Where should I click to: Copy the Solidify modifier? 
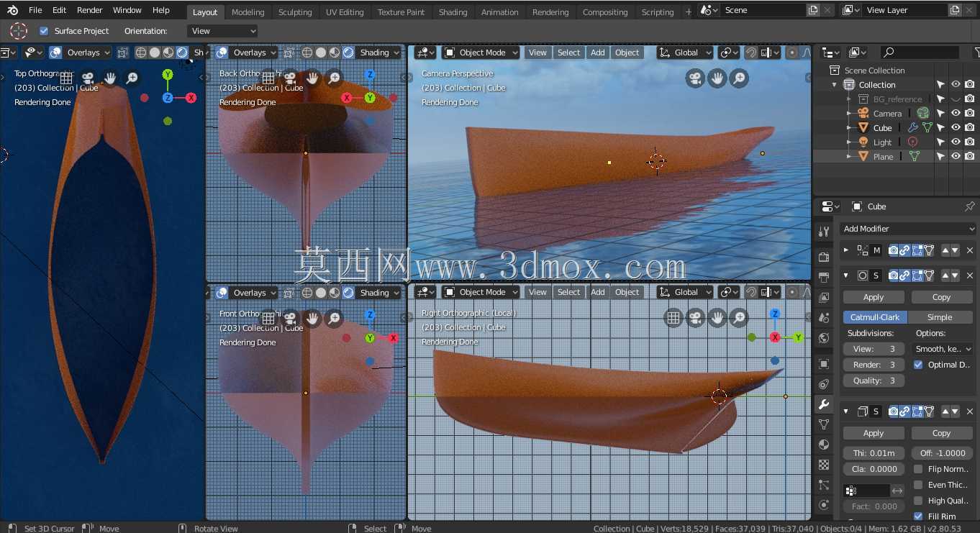pos(942,433)
